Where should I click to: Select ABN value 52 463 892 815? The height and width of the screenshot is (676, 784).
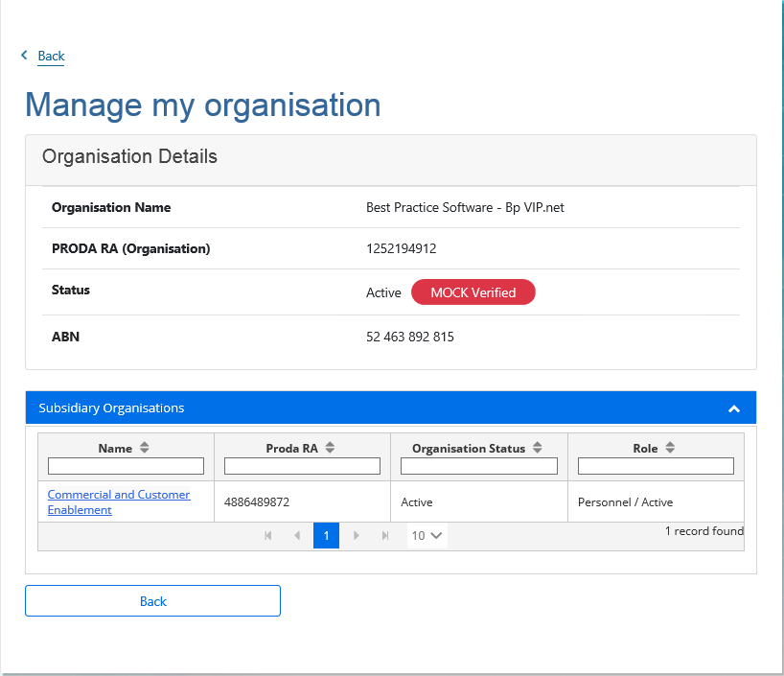point(410,337)
